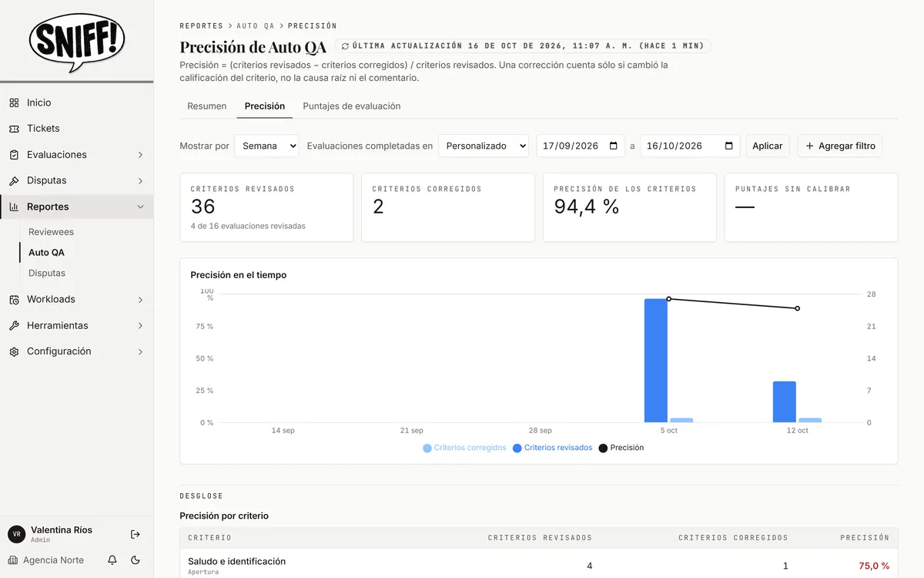Expand the Evaluaciones menu chevron
This screenshot has height=578, width=924.
140,155
